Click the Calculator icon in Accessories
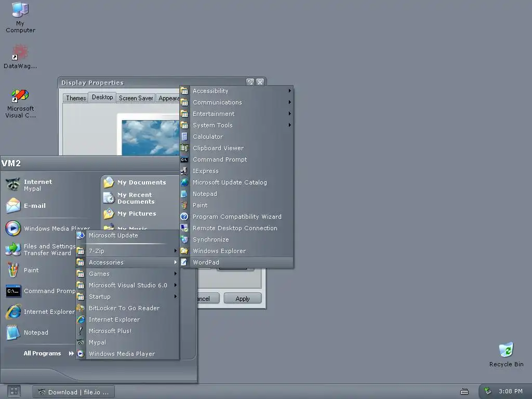532x399 pixels. click(184, 137)
